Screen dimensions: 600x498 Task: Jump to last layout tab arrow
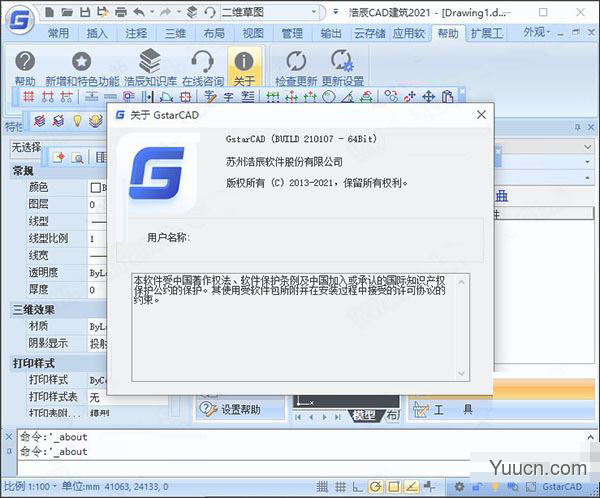tap(338, 417)
